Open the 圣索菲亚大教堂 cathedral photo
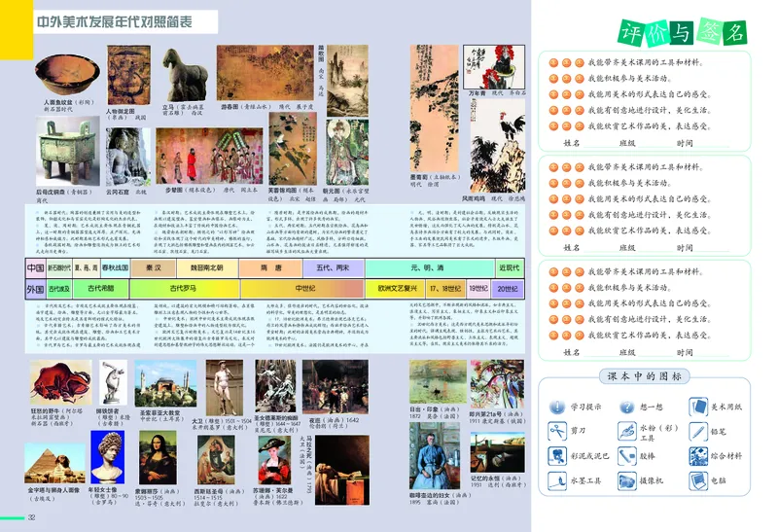This screenshot has height=532, width=778. click(165, 383)
